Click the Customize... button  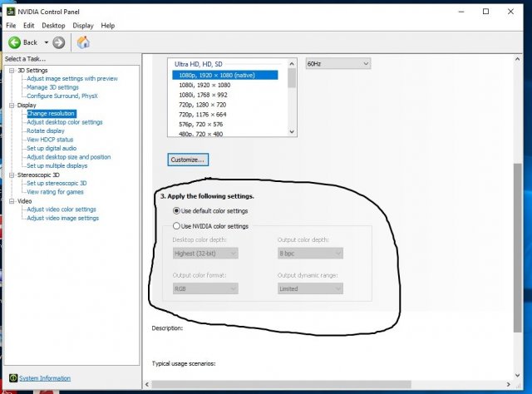point(188,159)
